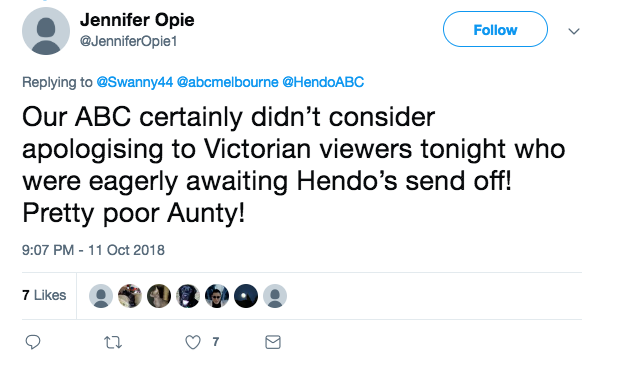The image size is (617, 377).
Task: Follow Jennifer Opie
Action: [x=495, y=29]
